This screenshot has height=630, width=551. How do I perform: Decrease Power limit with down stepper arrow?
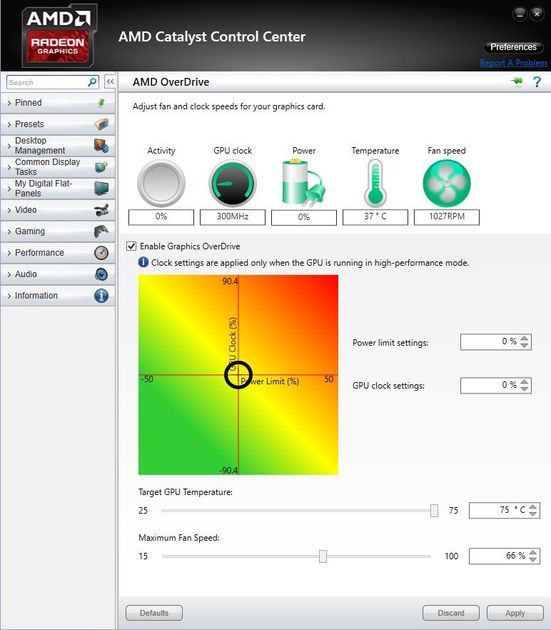(524, 346)
